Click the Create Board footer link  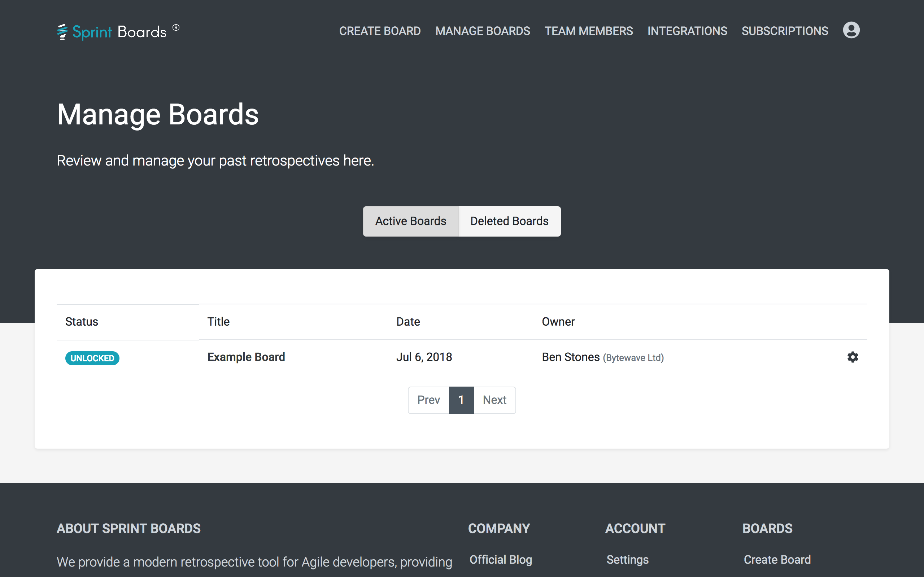click(x=777, y=559)
